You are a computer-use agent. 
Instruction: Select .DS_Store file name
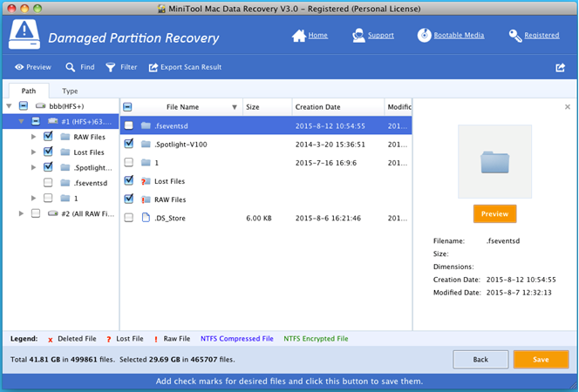pyautogui.click(x=170, y=218)
